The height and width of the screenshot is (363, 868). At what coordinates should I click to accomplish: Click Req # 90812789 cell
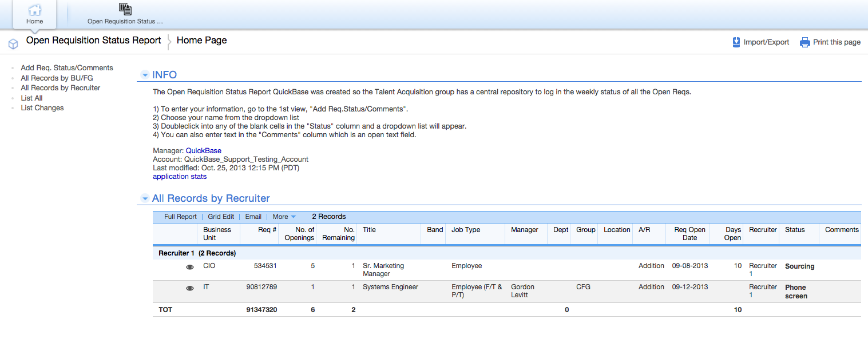(262, 287)
